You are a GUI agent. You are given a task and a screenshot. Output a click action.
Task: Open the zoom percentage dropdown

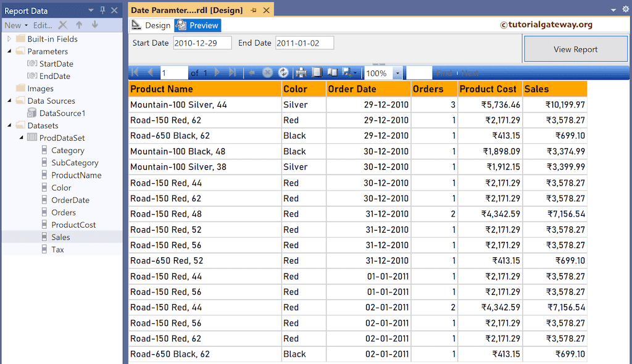pyautogui.click(x=398, y=72)
